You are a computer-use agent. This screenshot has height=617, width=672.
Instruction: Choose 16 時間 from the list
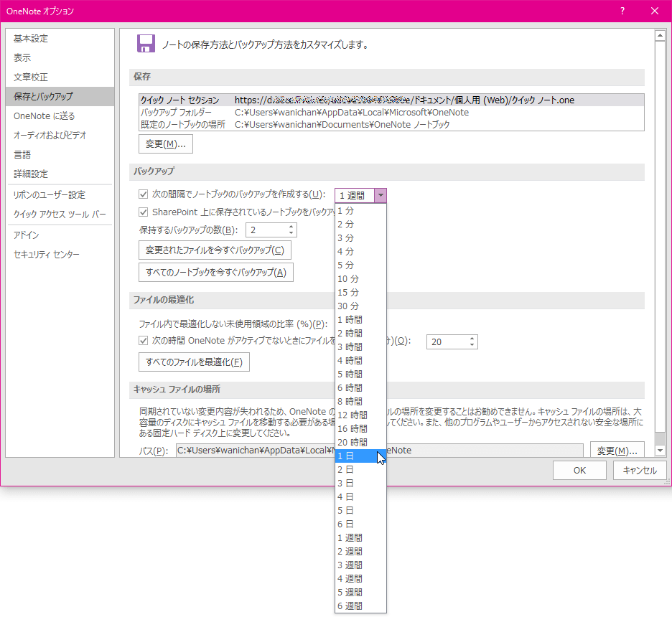coord(360,428)
